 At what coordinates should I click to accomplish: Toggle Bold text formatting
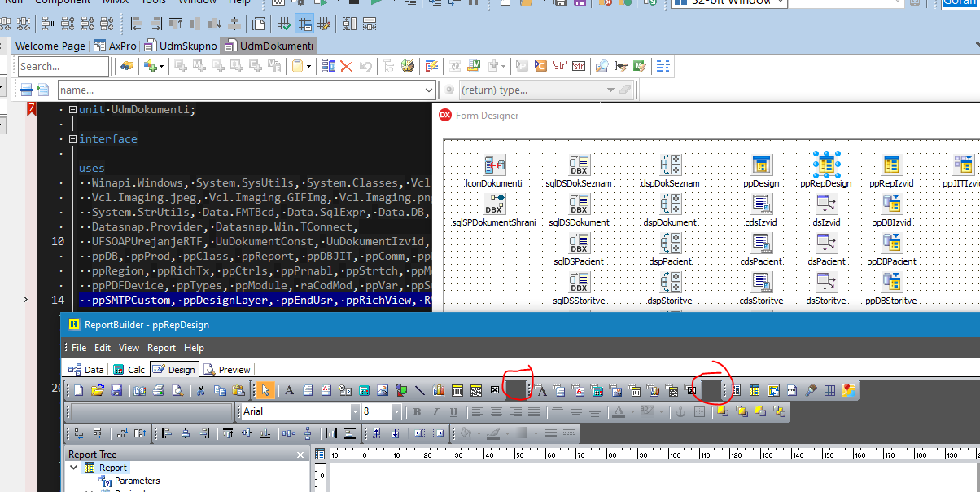(x=418, y=412)
